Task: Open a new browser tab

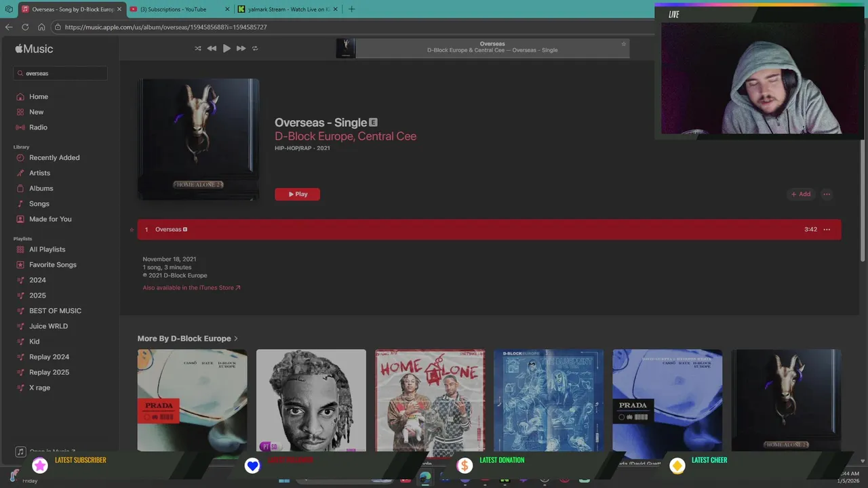Action: tap(351, 9)
